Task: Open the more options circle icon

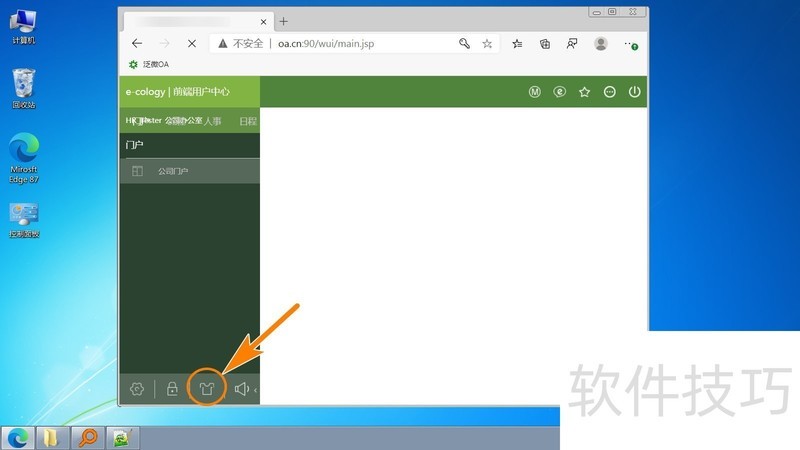Action: coord(609,92)
